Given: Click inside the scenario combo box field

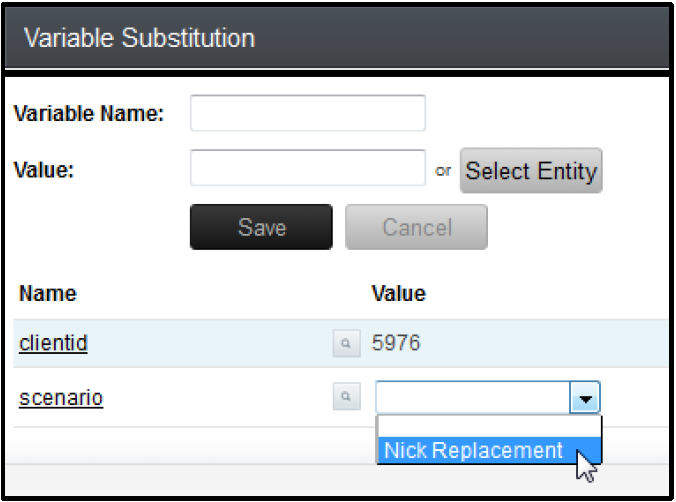Looking at the screenshot, I should [x=472, y=399].
